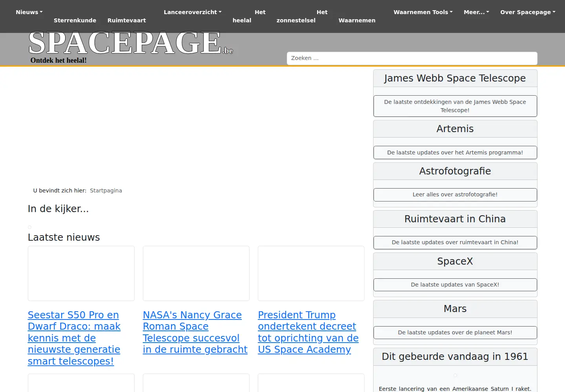Open latest James Webb Space Telescope discoveries

455,106
